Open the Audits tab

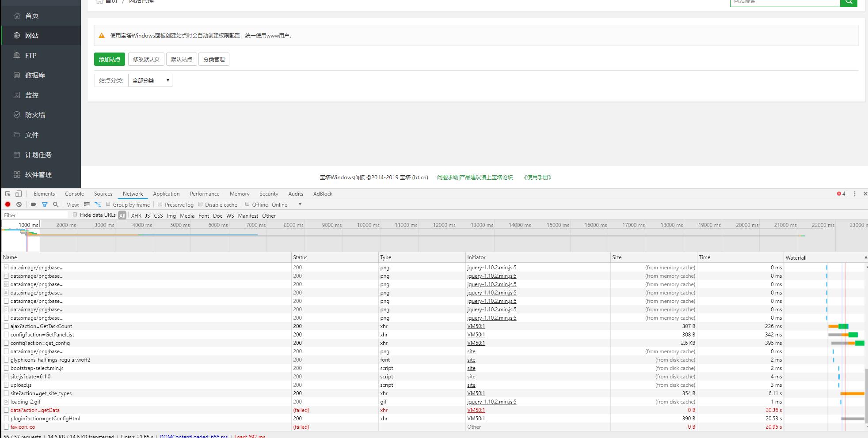[296, 194]
